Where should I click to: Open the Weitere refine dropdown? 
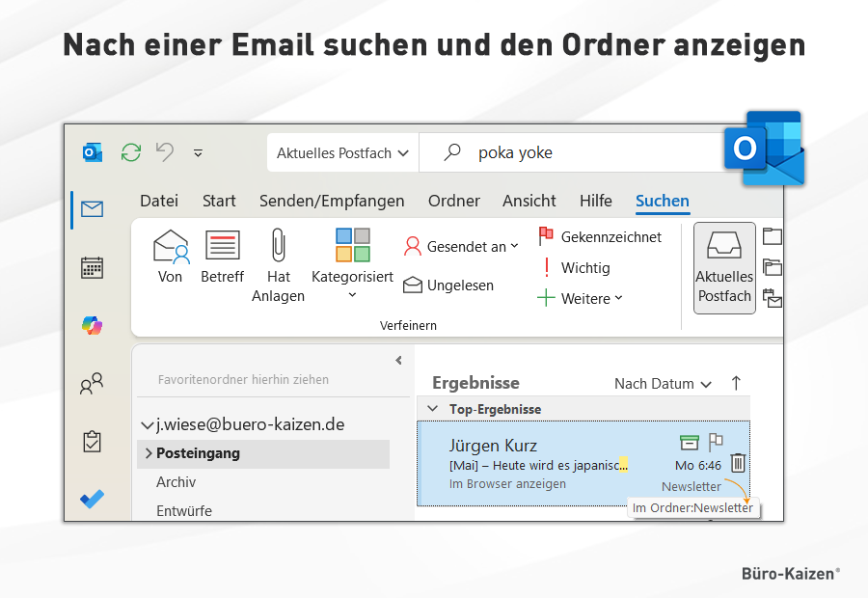(581, 298)
